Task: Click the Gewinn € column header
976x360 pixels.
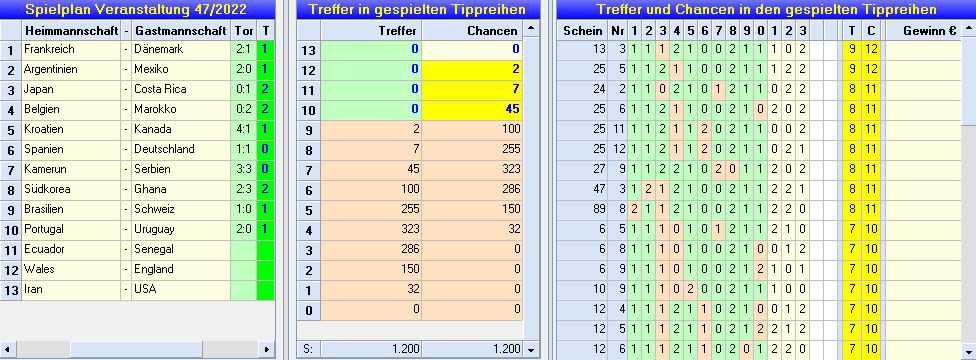Action: (x=924, y=30)
